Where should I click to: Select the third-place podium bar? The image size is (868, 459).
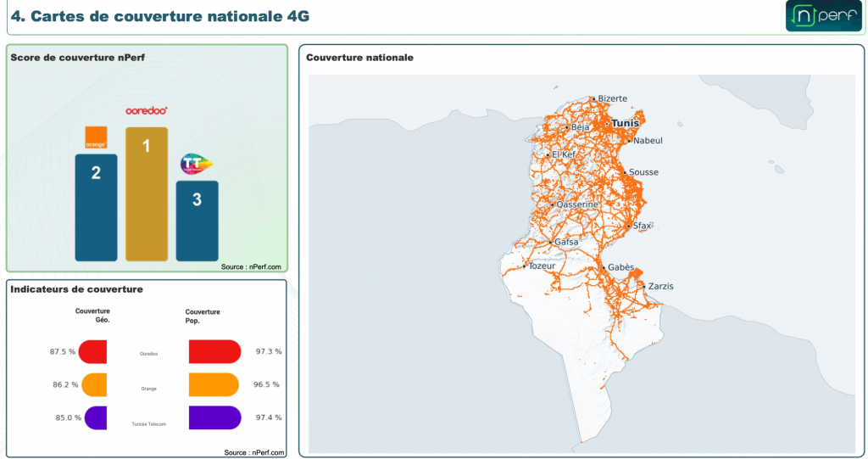click(197, 221)
